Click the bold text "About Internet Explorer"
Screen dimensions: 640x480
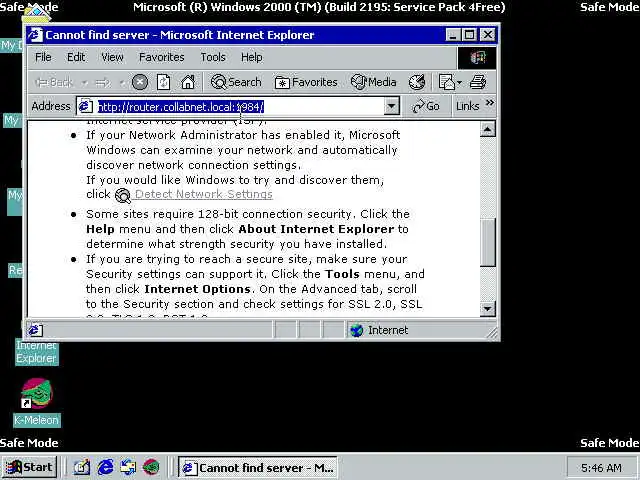(x=316, y=229)
